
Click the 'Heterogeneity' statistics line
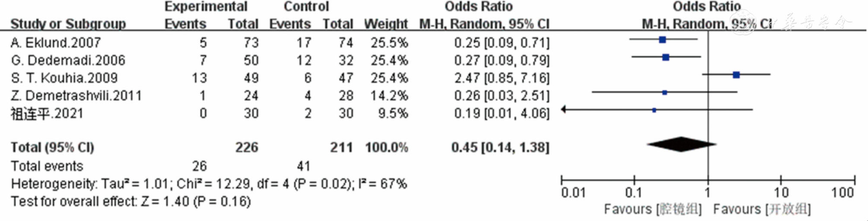pos(209,184)
